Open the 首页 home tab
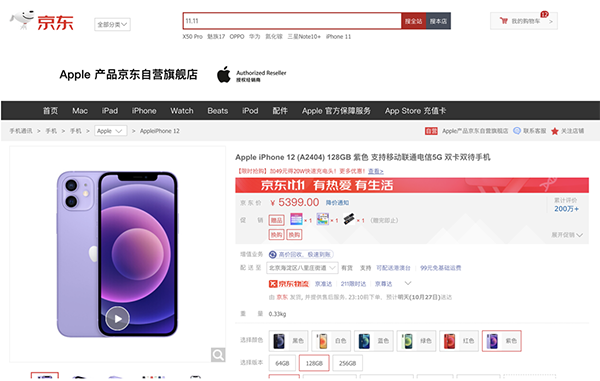Screen dimensions: 600x381 click(x=50, y=111)
